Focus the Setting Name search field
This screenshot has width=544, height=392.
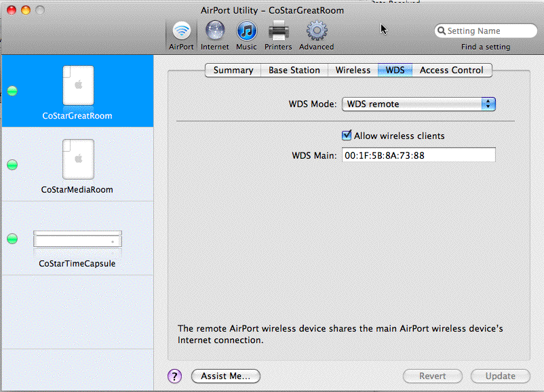[x=486, y=31]
